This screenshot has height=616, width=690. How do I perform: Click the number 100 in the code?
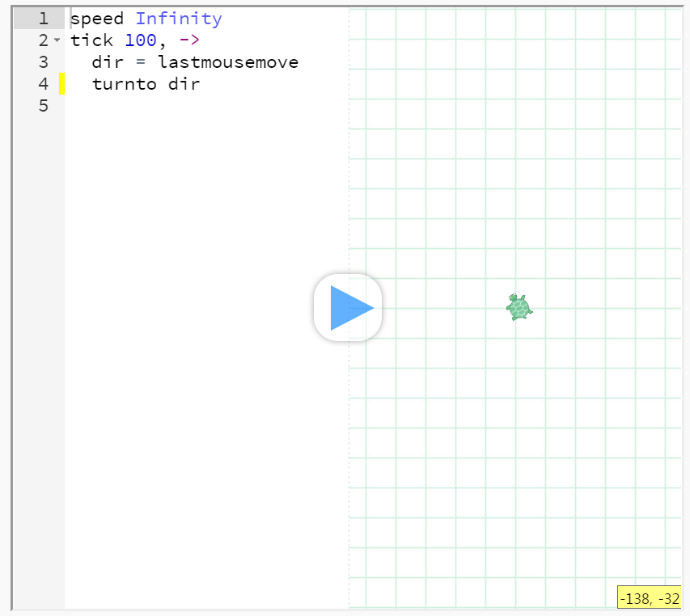pos(140,40)
